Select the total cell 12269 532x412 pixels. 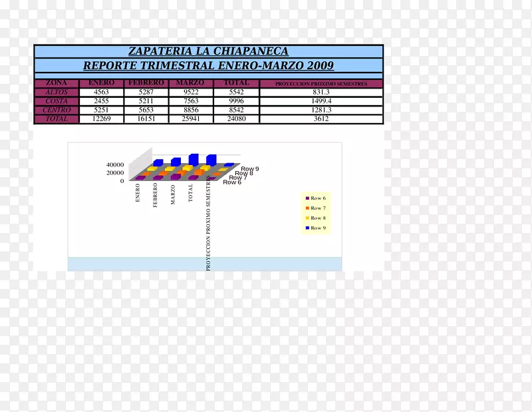point(101,118)
